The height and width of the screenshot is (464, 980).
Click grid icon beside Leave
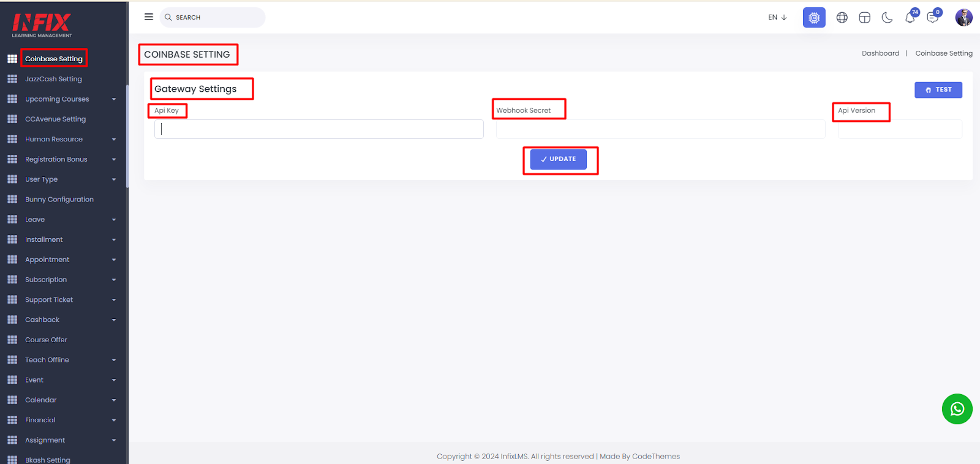[x=12, y=219]
